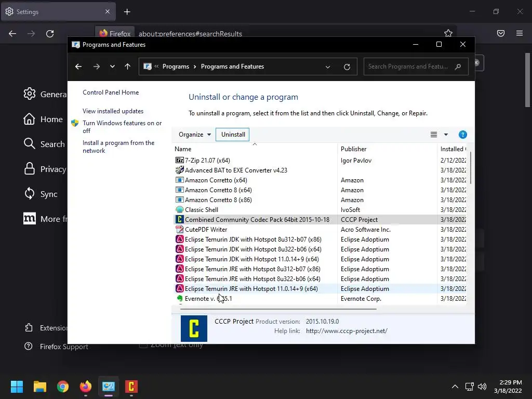This screenshot has width=532, height=399.
Task: Open the Firefox hamburger menu
Action: [520, 33]
